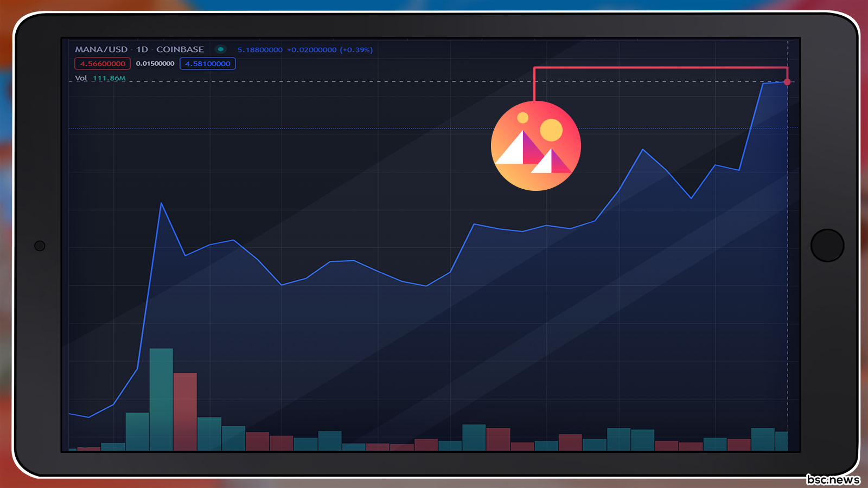
Task: Click the Vol 111.86M indicator label
Action: tap(100, 78)
